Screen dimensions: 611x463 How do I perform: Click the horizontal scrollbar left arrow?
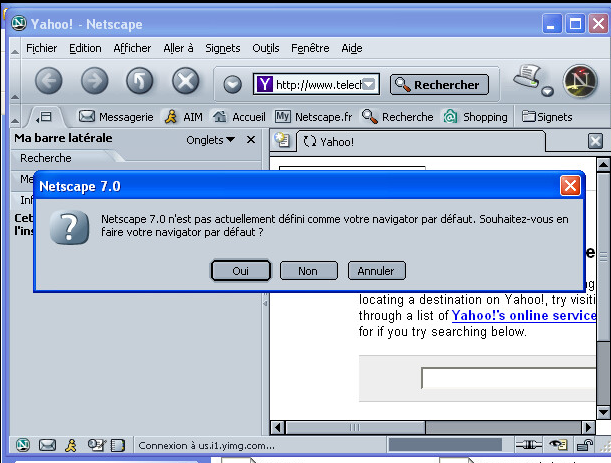[277, 428]
